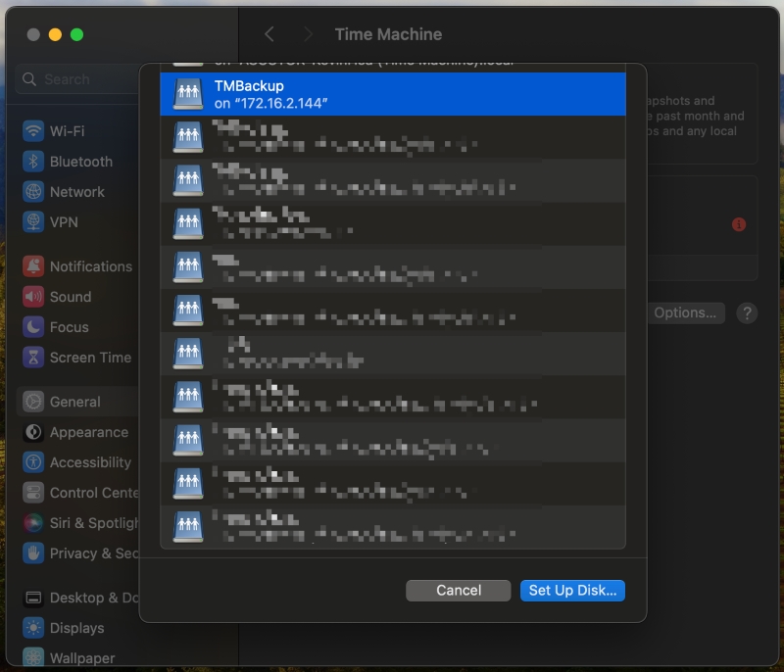Click the Appearance sidebar icon

coord(33,432)
